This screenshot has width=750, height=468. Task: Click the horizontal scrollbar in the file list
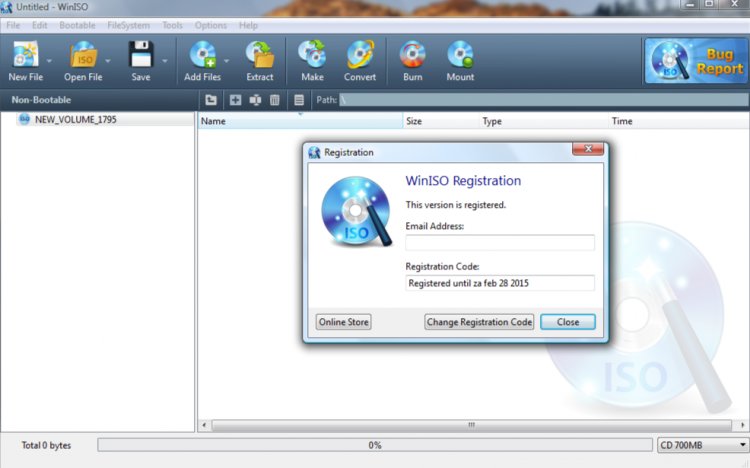coord(470,425)
